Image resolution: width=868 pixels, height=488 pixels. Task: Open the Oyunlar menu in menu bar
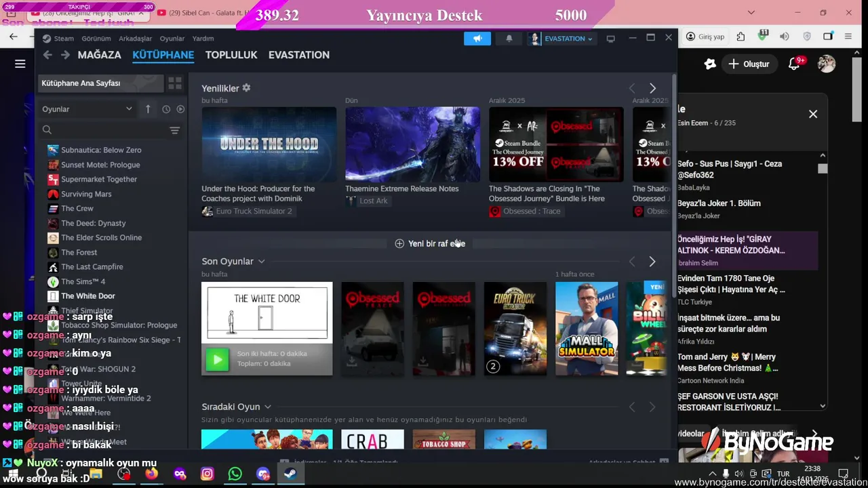(172, 39)
